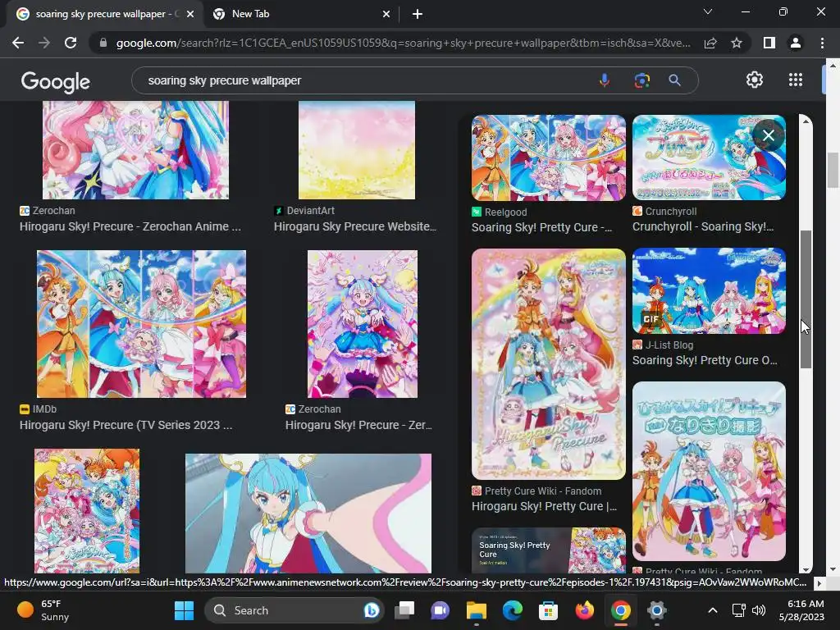The height and width of the screenshot is (630, 840).
Task: Click the main page vertical scrollbar thumb
Action: click(x=833, y=171)
